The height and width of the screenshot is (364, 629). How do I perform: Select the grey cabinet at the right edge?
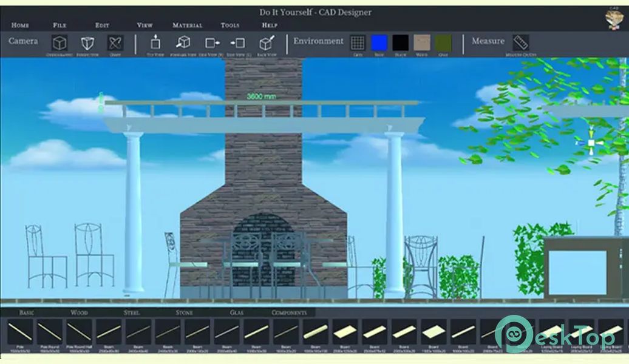586,268
